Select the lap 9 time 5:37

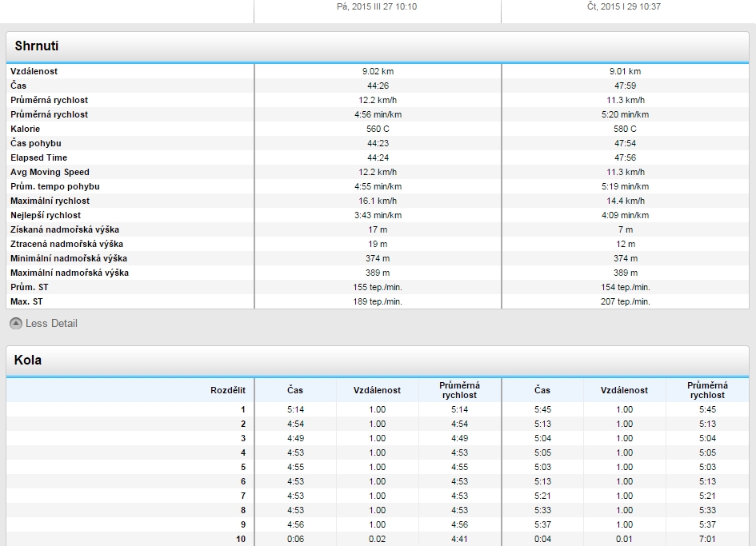[542, 524]
